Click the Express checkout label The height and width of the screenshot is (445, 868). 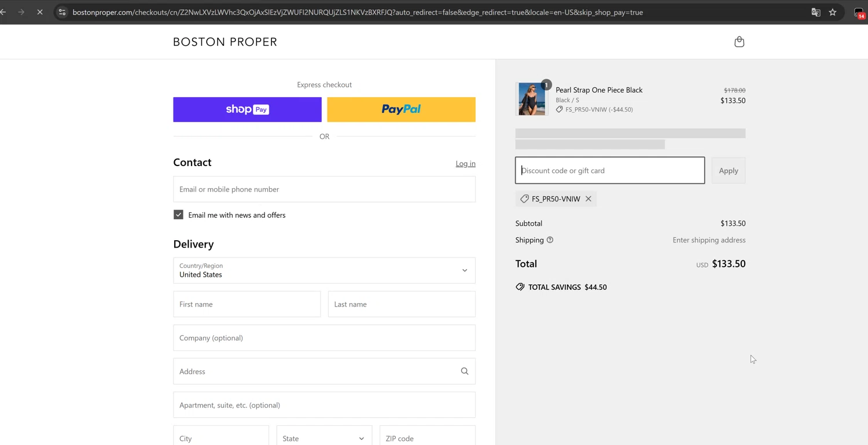[x=324, y=84]
